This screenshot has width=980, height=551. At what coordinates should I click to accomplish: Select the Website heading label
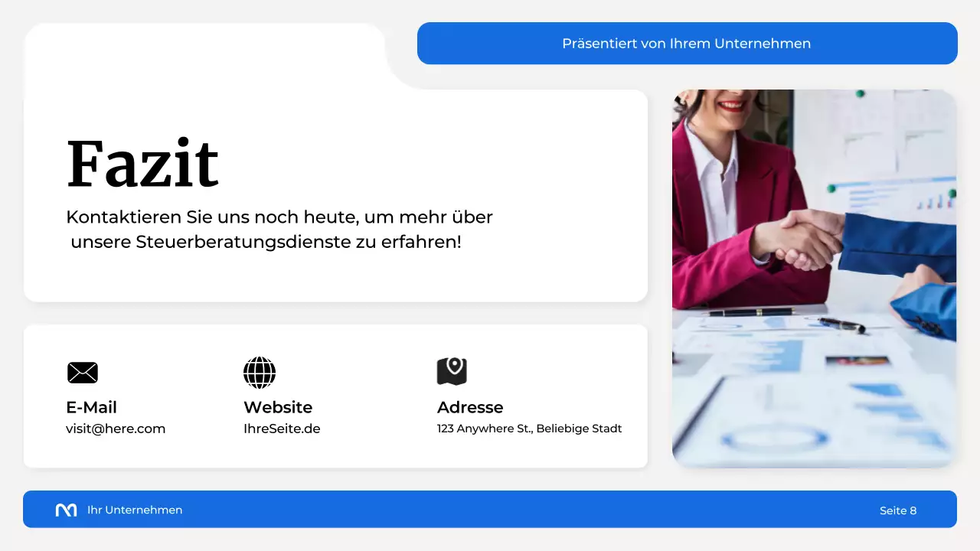click(x=278, y=407)
